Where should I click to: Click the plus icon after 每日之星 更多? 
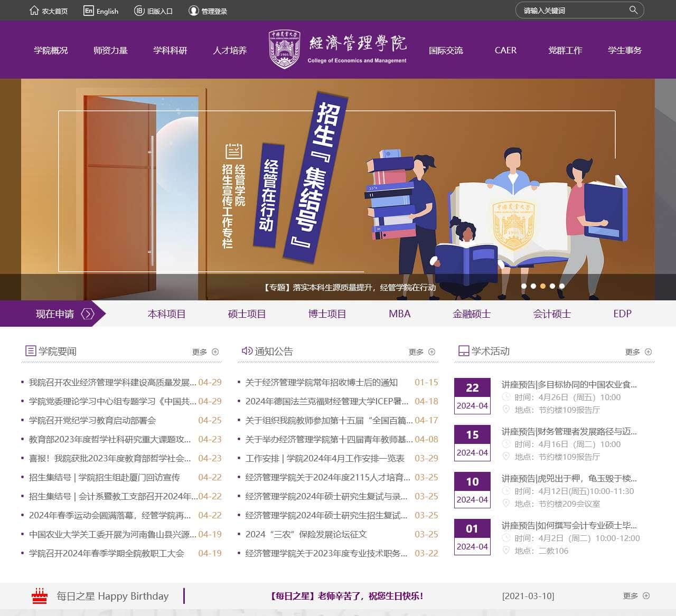point(646,596)
